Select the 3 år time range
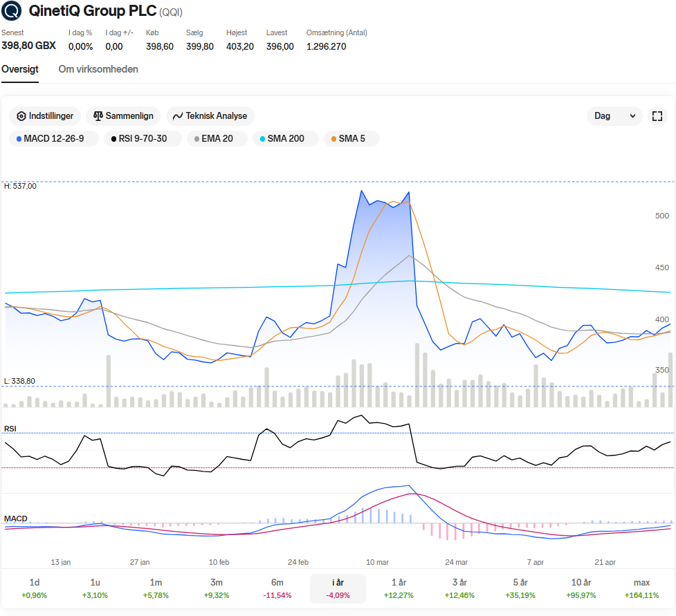 pos(459,588)
